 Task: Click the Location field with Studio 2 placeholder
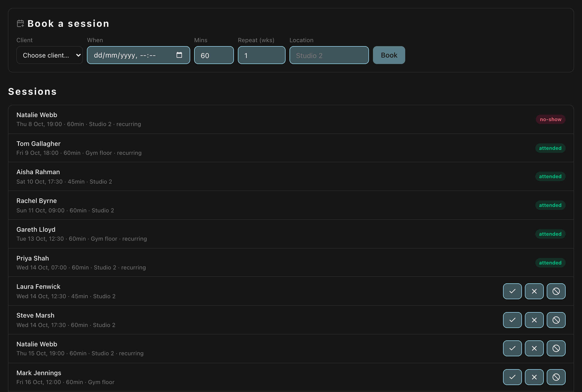[x=329, y=55]
